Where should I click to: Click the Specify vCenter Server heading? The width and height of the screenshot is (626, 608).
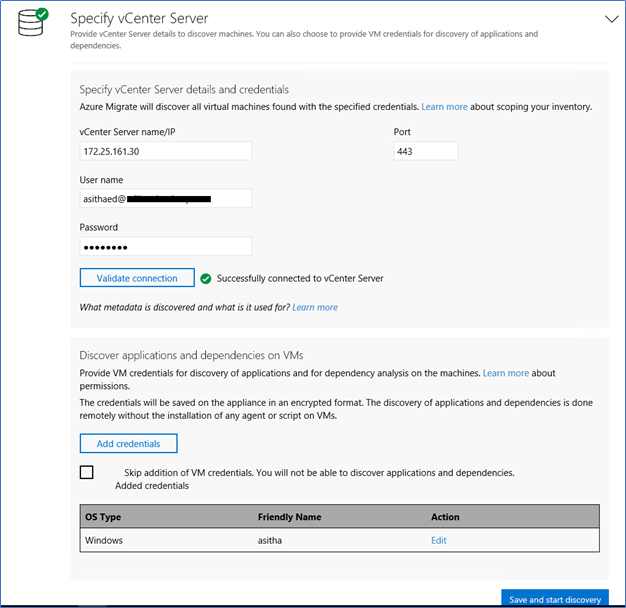(139, 18)
